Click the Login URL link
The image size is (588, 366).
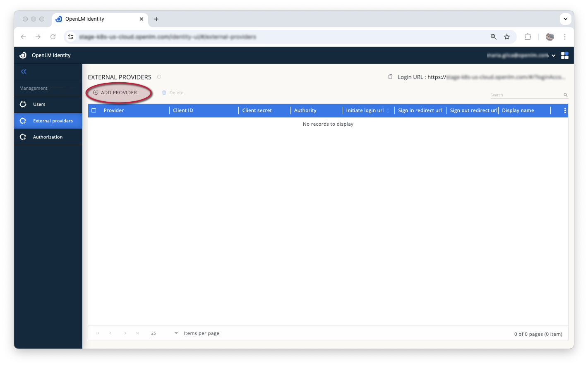coord(480,77)
